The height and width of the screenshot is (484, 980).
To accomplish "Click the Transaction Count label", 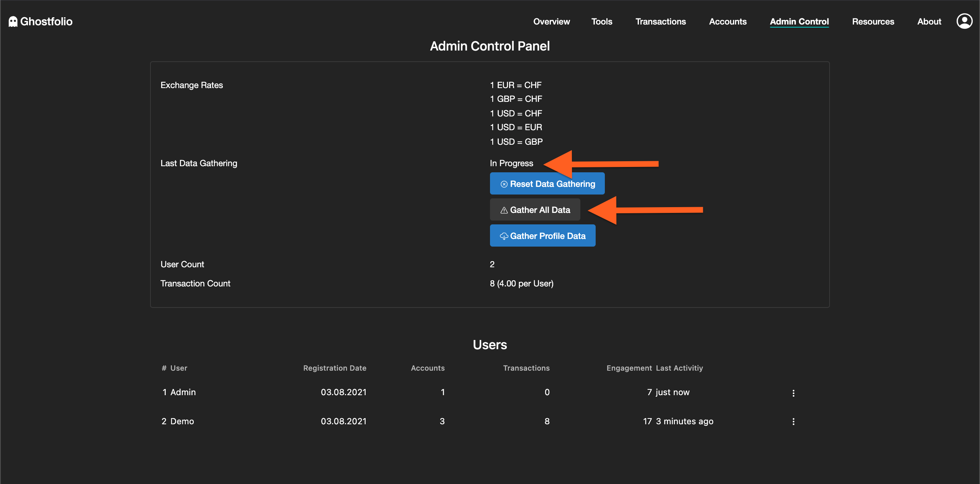I will click(x=195, y=283).
